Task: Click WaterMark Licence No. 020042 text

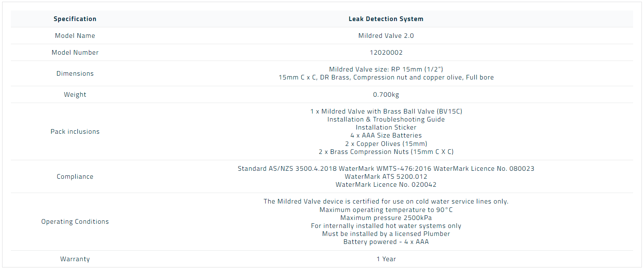Action: 386,185
